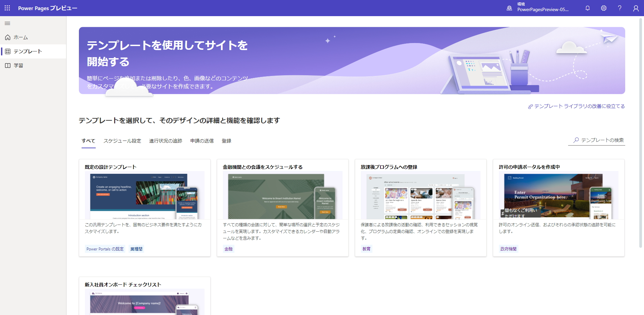Click the Home house icon in sidebar

8,37
